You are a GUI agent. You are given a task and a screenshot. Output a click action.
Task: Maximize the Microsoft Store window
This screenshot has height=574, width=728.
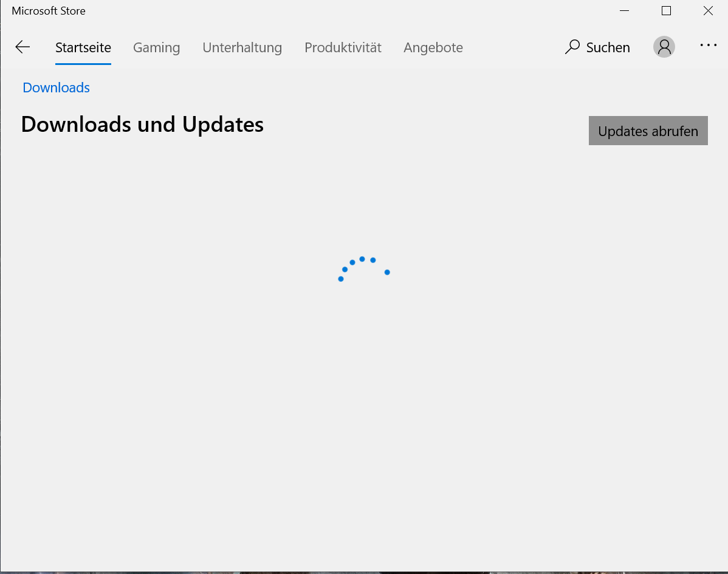(666, 11)
